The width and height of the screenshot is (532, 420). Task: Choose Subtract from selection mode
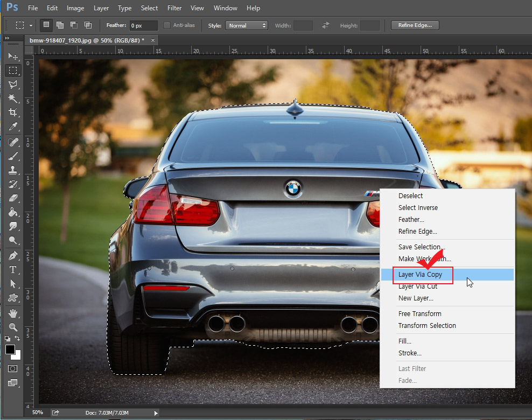point(74,25)
